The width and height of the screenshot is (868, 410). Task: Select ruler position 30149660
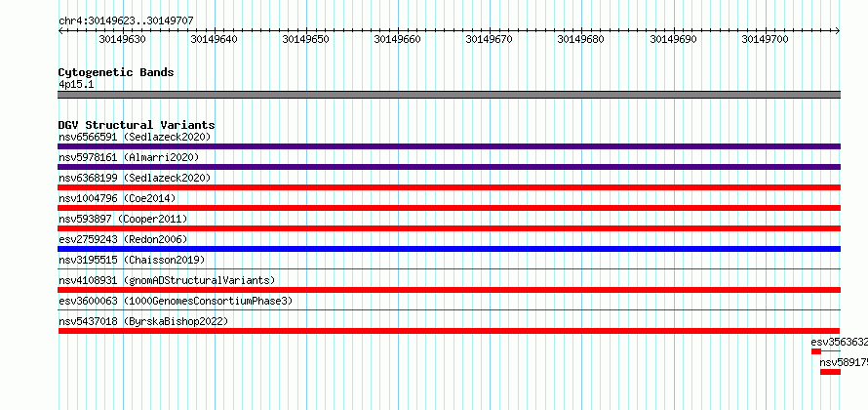[x=398, y=39]
